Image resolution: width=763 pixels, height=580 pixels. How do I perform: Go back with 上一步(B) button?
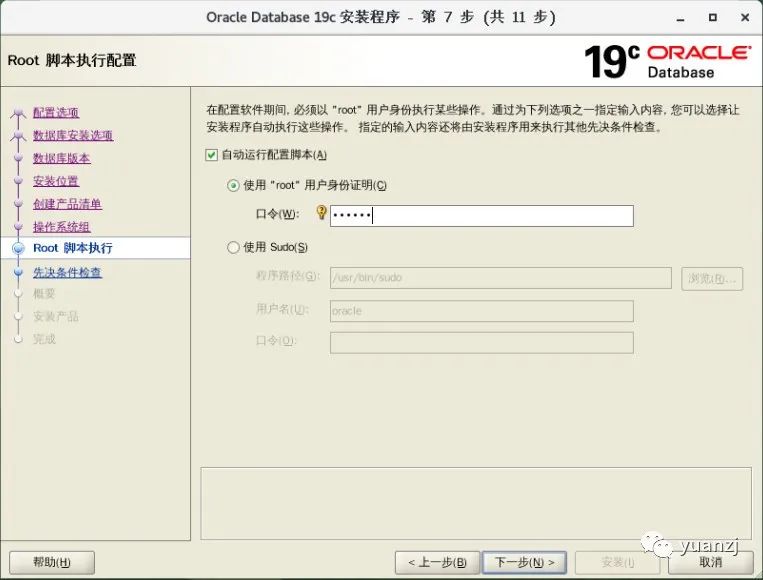coord(437,562)
